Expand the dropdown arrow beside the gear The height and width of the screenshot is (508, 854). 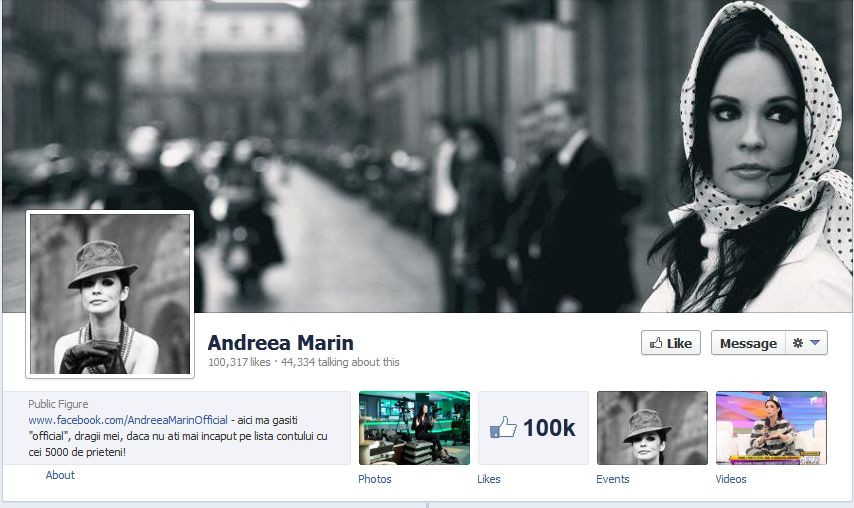coord(815,343)
